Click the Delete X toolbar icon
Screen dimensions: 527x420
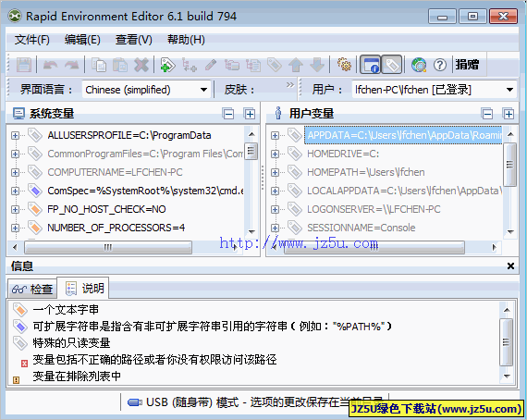(x=141, y=65)
